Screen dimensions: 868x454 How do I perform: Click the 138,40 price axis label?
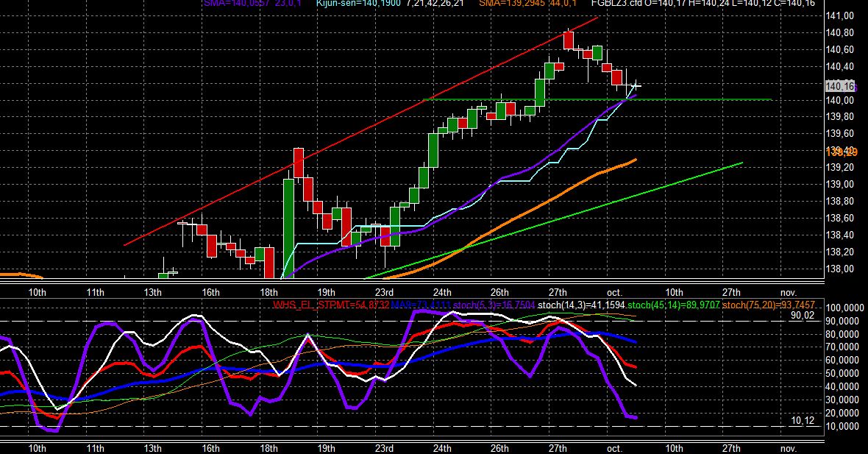click(x=839, y=235)
